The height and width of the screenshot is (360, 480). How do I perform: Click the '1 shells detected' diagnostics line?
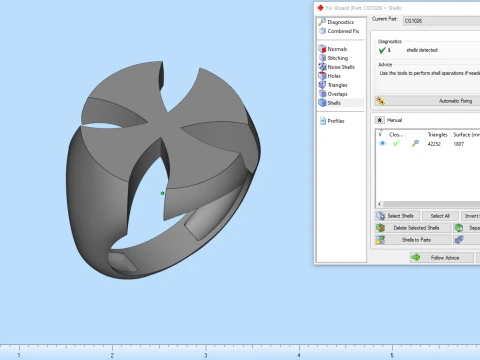click(408, 50)
